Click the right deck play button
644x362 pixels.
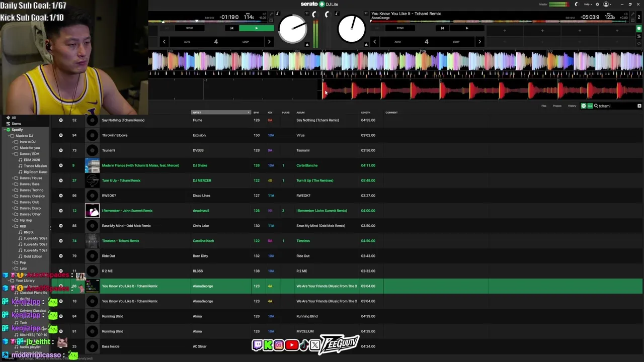467,28
